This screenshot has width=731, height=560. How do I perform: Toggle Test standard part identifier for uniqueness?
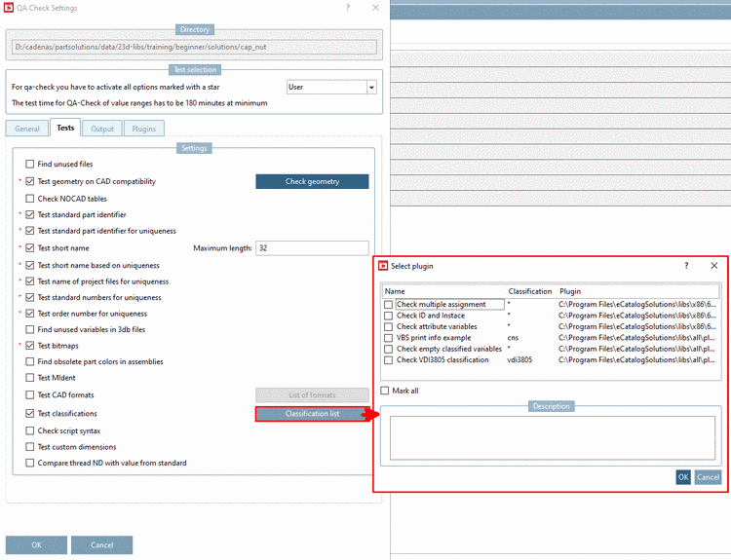tap(30, 231)
